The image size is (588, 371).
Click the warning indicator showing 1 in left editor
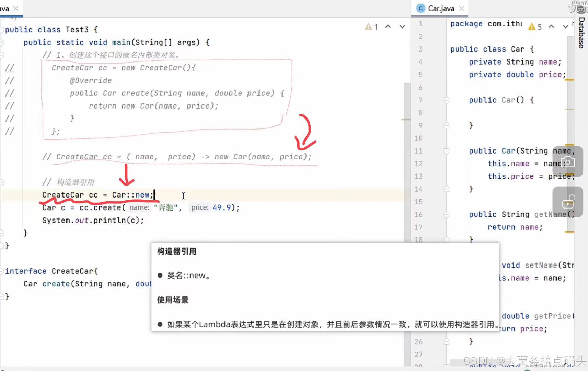(371, 27)
